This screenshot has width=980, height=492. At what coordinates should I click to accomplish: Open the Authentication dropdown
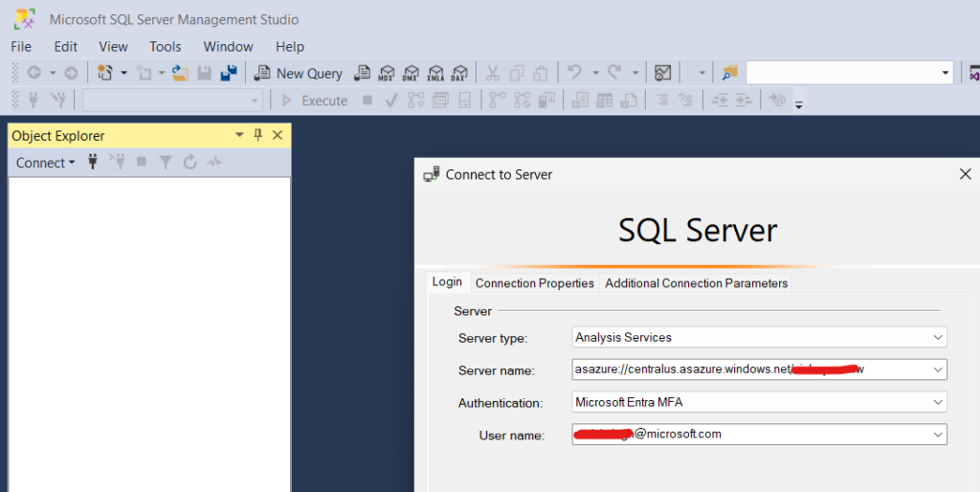(759, 402)
